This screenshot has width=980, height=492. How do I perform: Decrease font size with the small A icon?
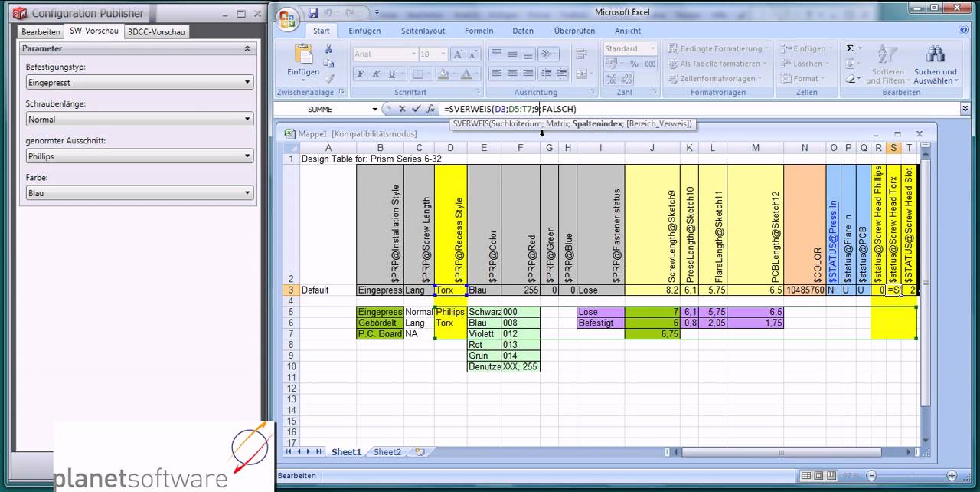click(x=474, y=54)
